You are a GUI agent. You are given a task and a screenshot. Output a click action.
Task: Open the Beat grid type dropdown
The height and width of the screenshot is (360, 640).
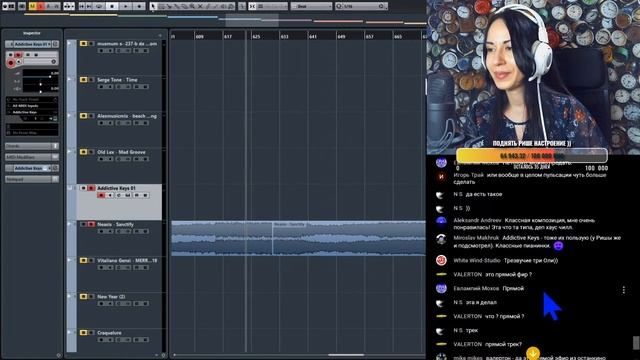point(311,7)
